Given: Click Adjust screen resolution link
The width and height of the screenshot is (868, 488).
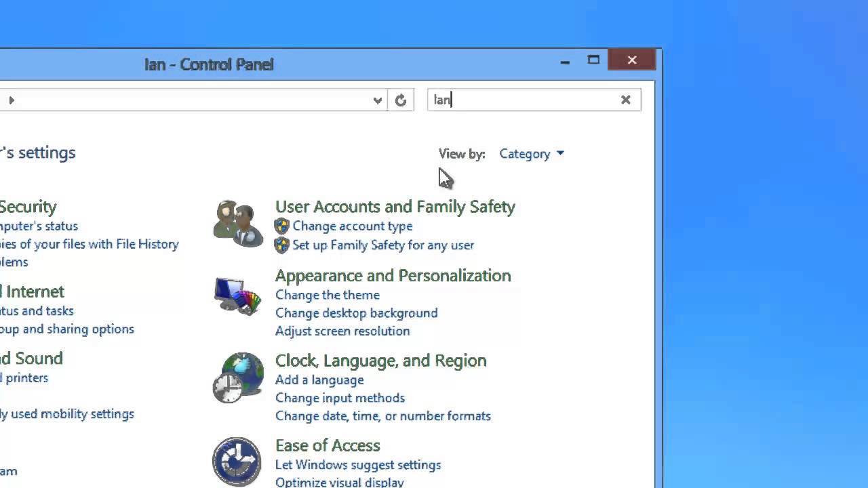Looking at the screenshot, I should pyautogui.click(x=342, y=331).
